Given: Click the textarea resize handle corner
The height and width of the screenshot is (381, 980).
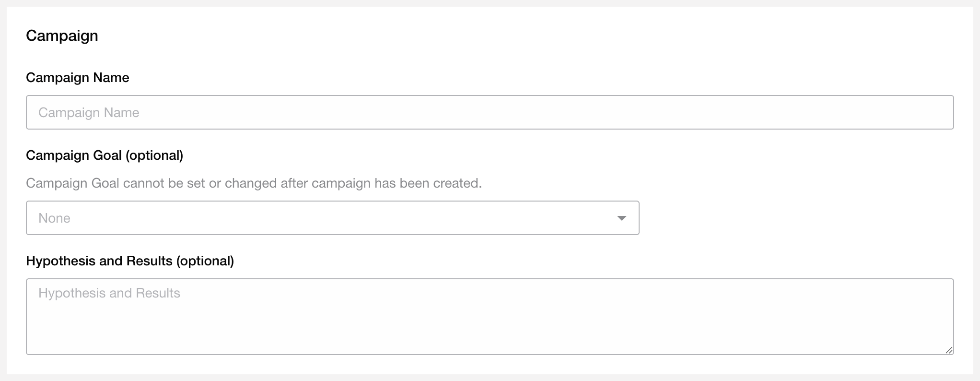Looking at the screenshot, I should click(949, 350).
